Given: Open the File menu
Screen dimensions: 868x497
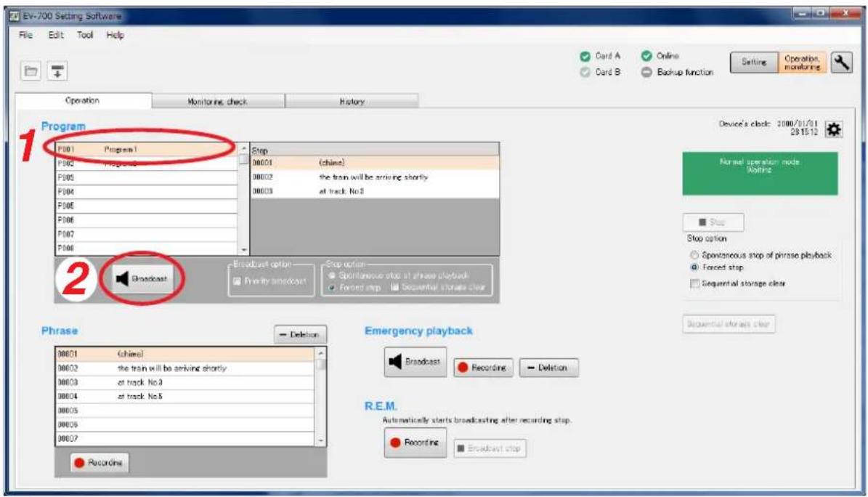Looking at the screenshot, I should pos(25,35).
